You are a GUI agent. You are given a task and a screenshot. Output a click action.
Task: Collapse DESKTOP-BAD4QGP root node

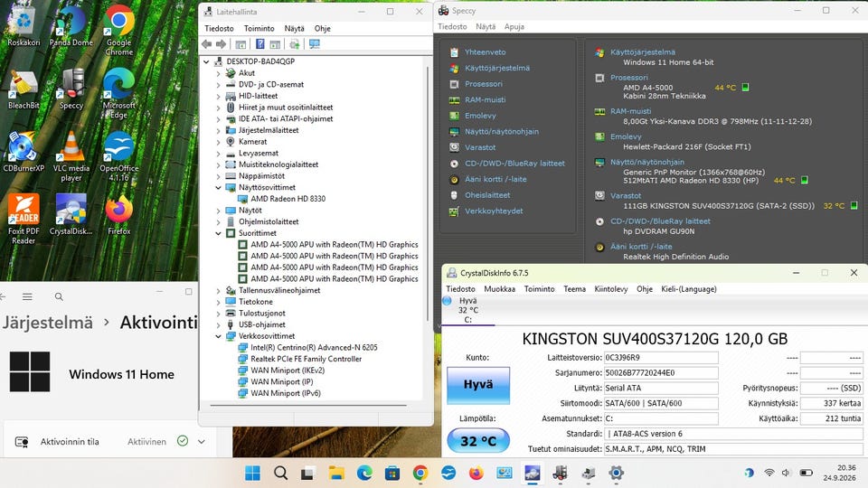(x=206, y=61)
